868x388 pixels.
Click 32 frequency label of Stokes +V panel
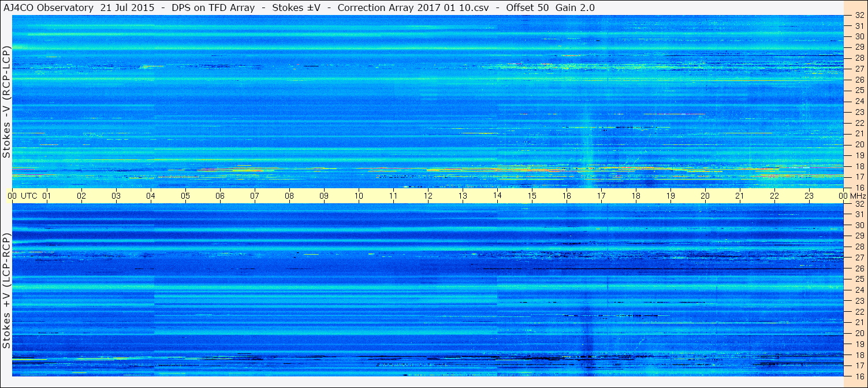pos(859,204)
